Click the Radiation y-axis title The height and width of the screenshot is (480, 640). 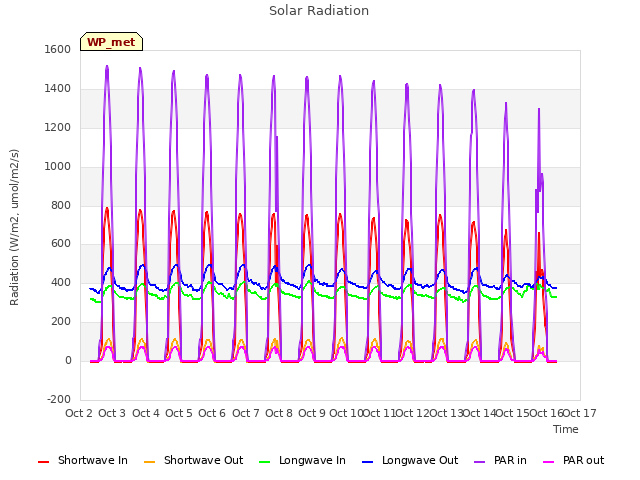click(x=14, y=227)
